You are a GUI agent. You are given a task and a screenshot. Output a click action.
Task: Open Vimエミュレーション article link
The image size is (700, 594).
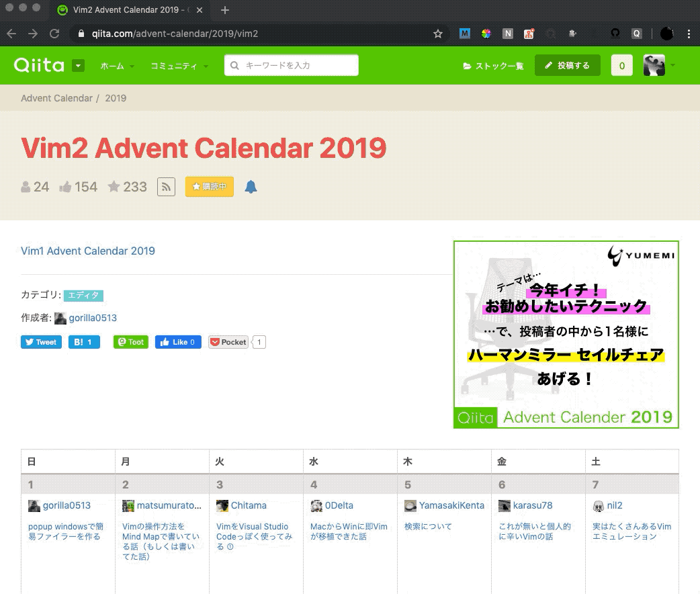point(631,532)
